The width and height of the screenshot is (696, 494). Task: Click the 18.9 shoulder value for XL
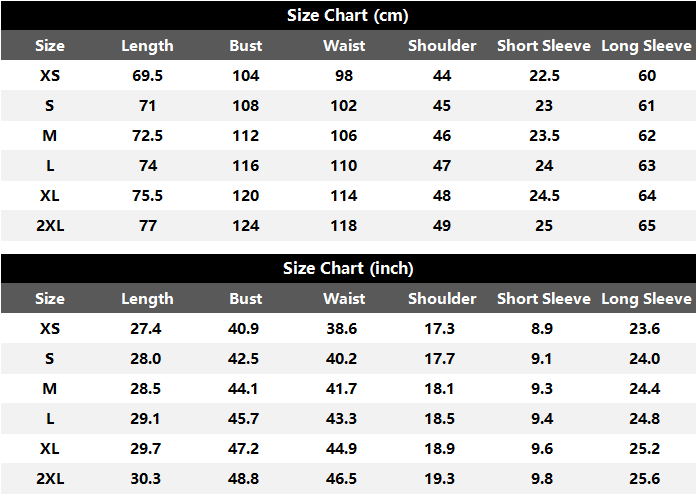[x=439, y=448]
